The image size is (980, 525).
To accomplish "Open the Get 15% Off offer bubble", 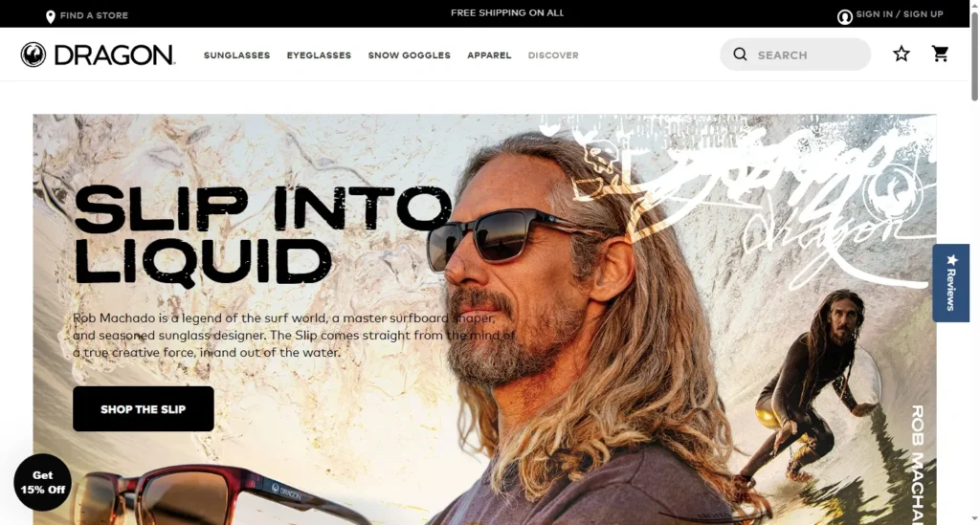I will 42,483.
